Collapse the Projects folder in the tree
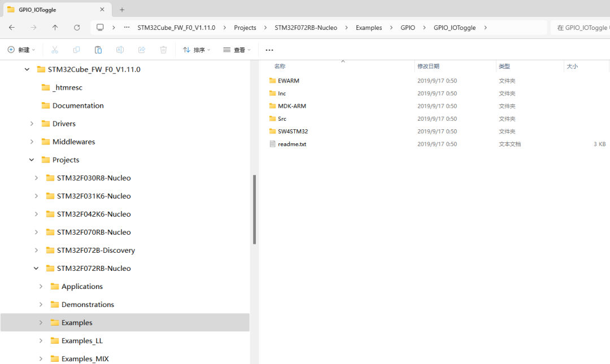 coord(31,160)
